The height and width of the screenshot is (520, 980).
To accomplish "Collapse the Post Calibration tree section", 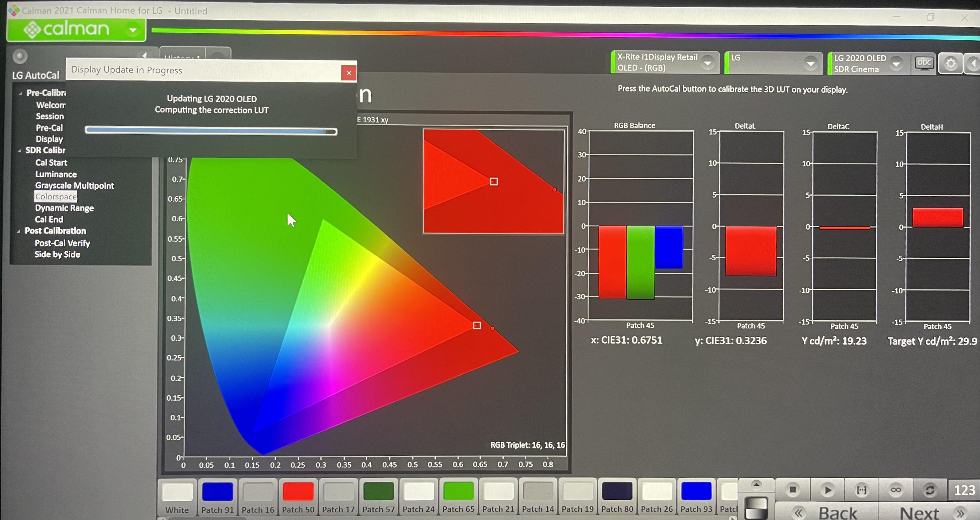I will 18,231.
